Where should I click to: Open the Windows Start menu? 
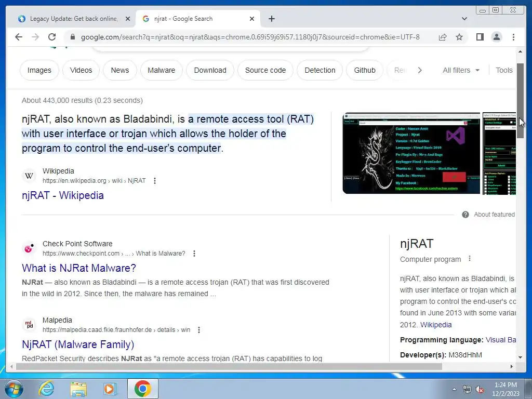[x=14, y=389]
